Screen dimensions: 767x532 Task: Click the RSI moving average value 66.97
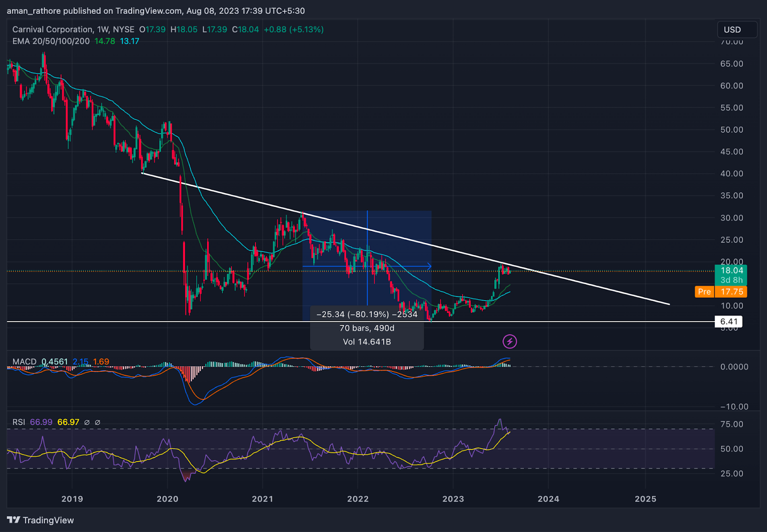click(x=68, y=422)
